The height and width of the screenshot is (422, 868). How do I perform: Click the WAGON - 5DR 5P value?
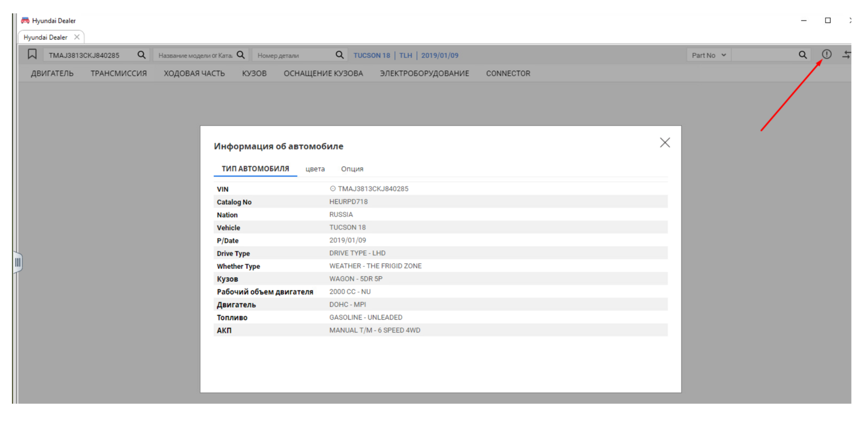(356, 279)
